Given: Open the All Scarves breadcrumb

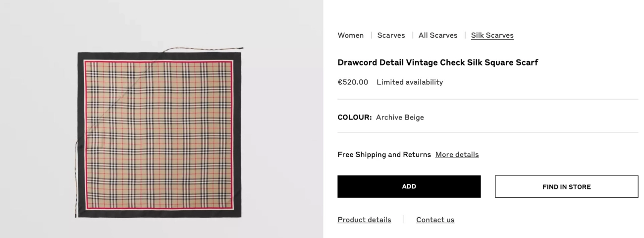Looking at the screenshot, I should [x=438, y=35].
